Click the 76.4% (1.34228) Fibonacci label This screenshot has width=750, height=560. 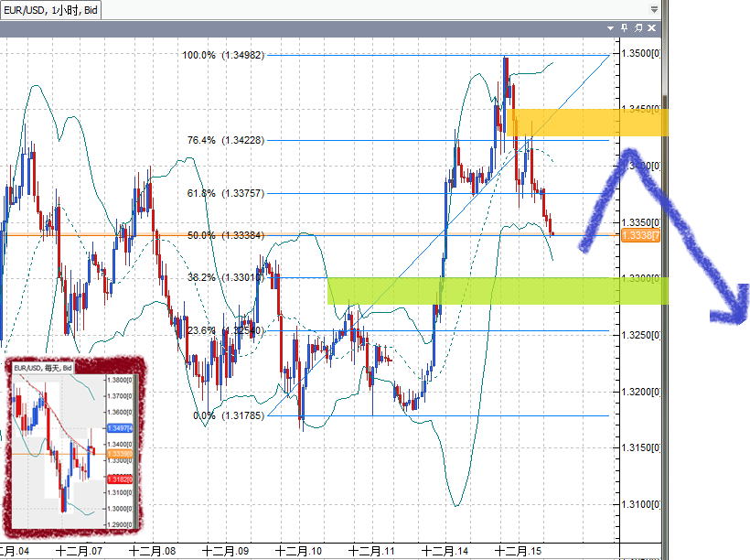[x=225, y=140]
